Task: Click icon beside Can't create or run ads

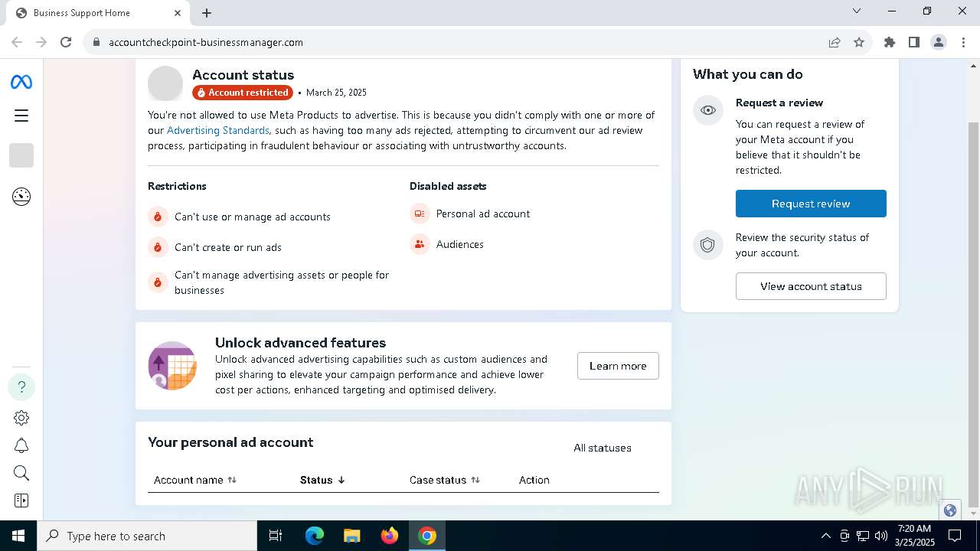Action: tap(158, 247)
